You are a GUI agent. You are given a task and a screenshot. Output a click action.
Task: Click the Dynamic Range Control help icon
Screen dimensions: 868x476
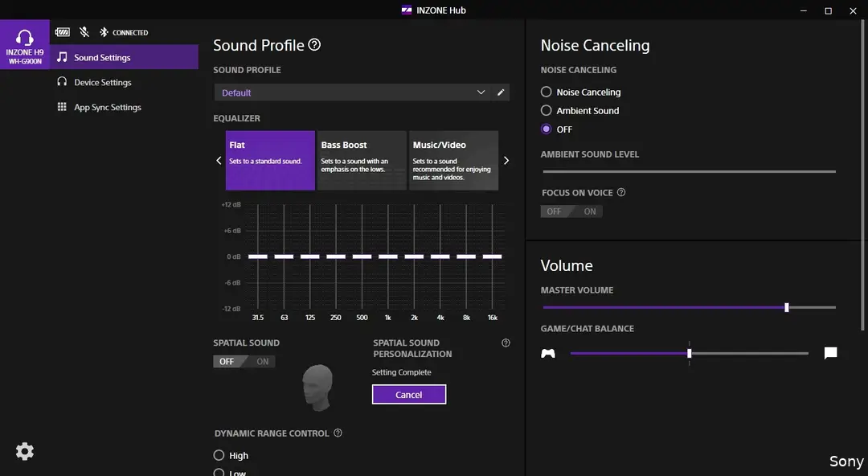pos(338,433)
